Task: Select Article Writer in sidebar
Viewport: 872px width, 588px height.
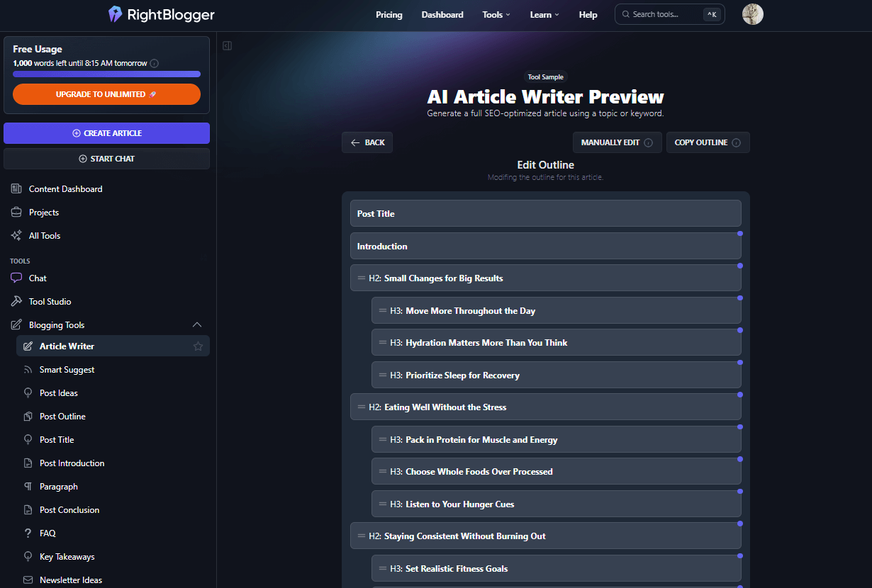Action: point(113,346)
